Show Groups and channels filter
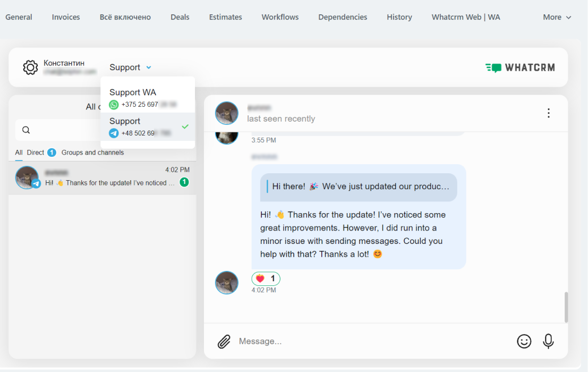This screenshot has width=588, height=372. [x=92, y=153]
